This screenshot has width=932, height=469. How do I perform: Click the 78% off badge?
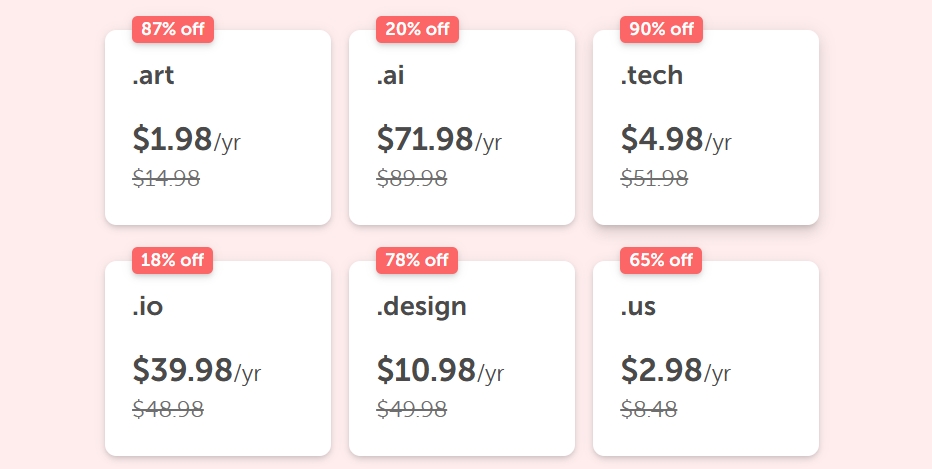[416, 260]
